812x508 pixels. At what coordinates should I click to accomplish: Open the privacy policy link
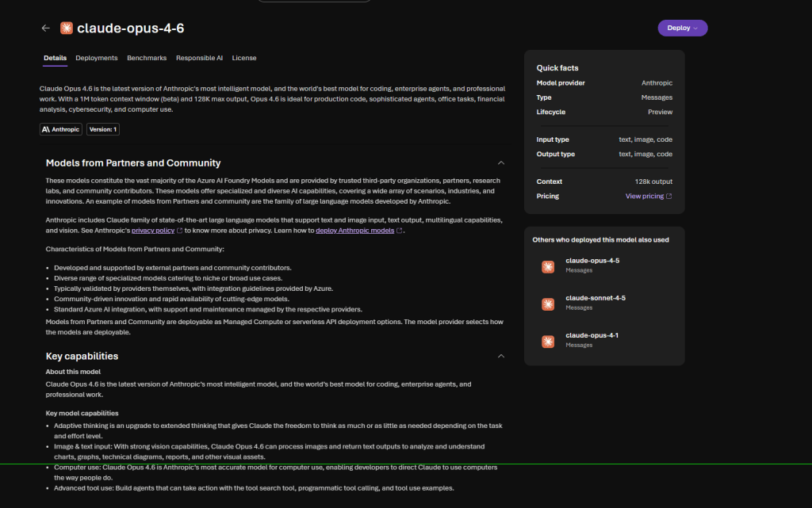pyautogui.click(x=152, y=231)
